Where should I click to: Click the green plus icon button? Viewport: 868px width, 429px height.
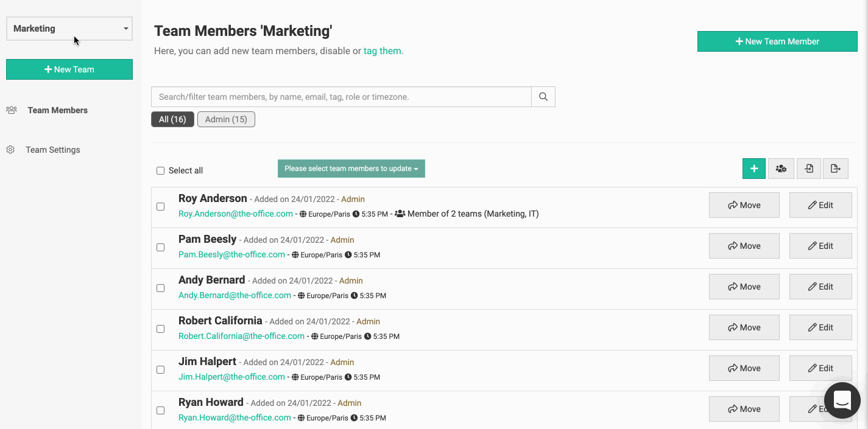click(753, 169)
